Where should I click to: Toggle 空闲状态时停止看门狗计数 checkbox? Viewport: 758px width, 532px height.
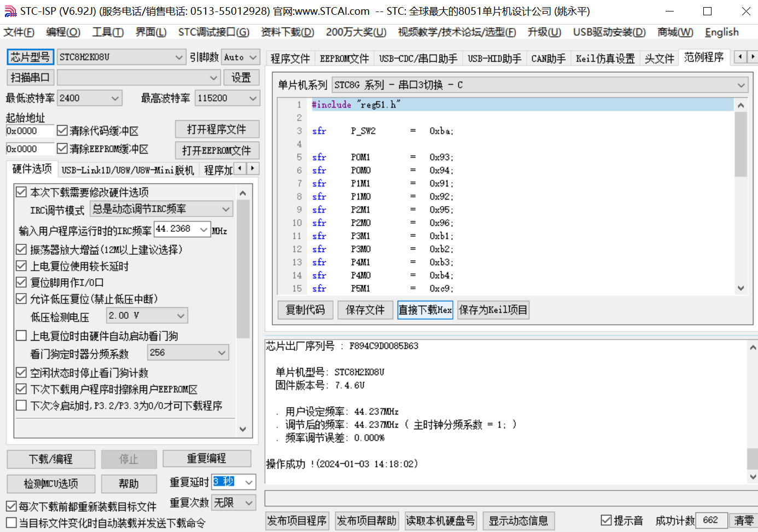pyautogui.click(x=21, y=372)
